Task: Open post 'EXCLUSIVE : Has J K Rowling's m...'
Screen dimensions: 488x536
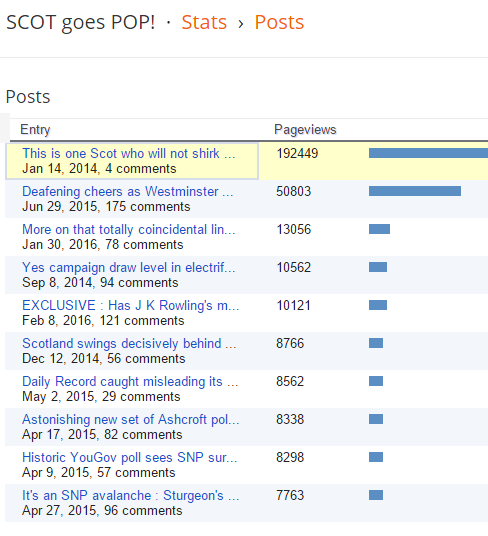Action: click(x=131, y=306)
